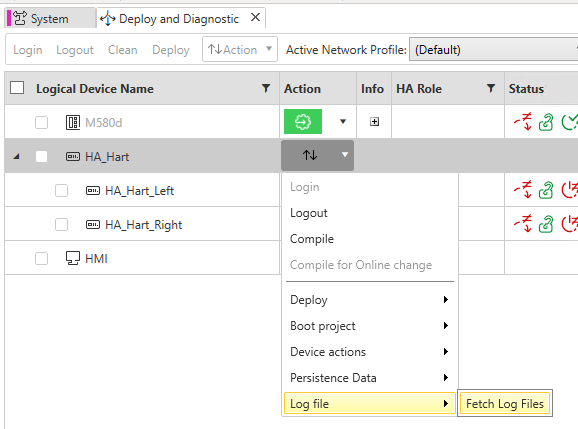Click the green clock-check status icon for M580d
Viewport: 578px width, 429px height.
click(570, 122)
